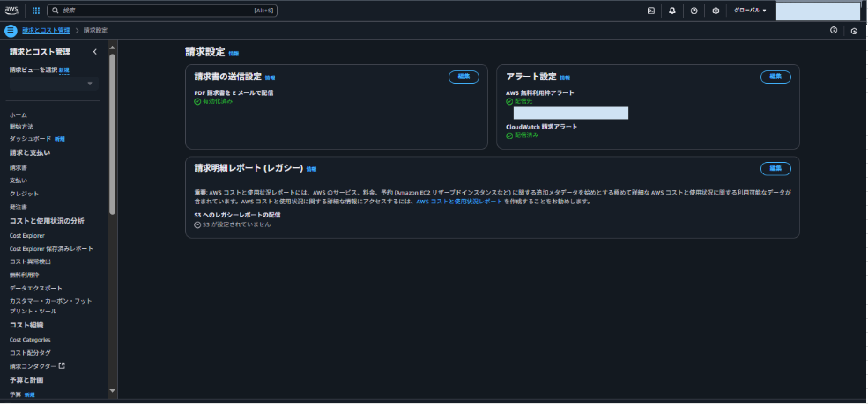
Task: Click 情報 link beside 請求明細レポート (レガシー)
Action: 312,169
